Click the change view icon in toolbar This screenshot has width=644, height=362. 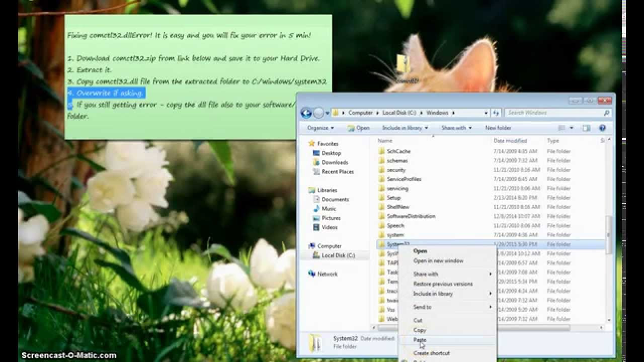coord(562,128)
